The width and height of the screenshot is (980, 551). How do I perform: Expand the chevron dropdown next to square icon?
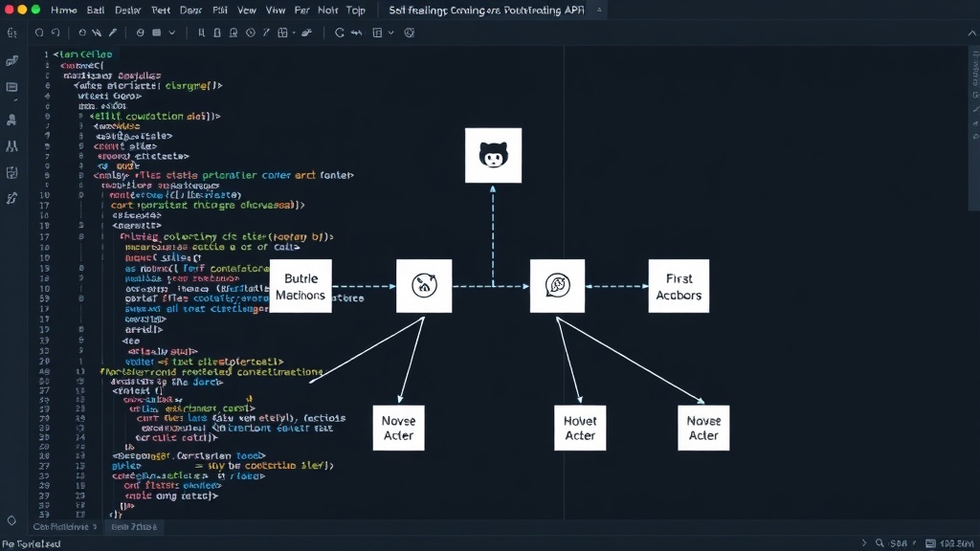(x=172, y=33)
